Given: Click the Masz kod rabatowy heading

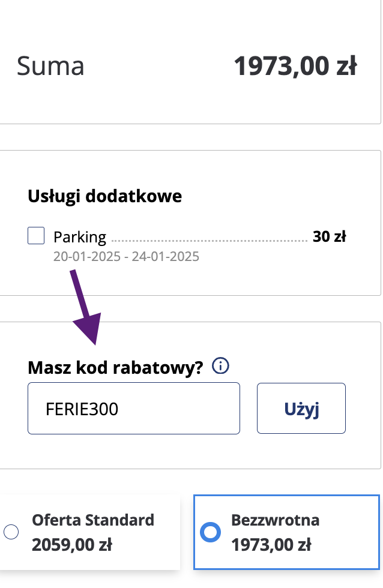Looking at the screenshot, I should coord(115,367).
